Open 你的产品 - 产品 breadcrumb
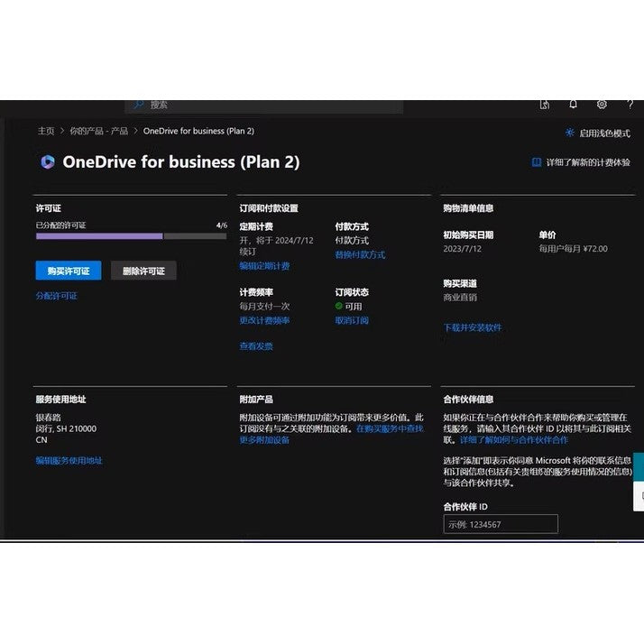This screenshot has height=644, width=644. (98, 131)
